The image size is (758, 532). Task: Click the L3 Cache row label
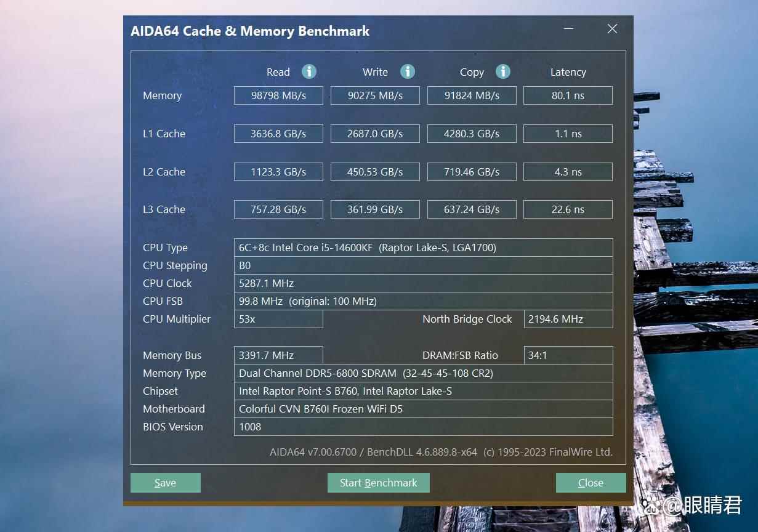pyautogui.click(x=164, y=209)
